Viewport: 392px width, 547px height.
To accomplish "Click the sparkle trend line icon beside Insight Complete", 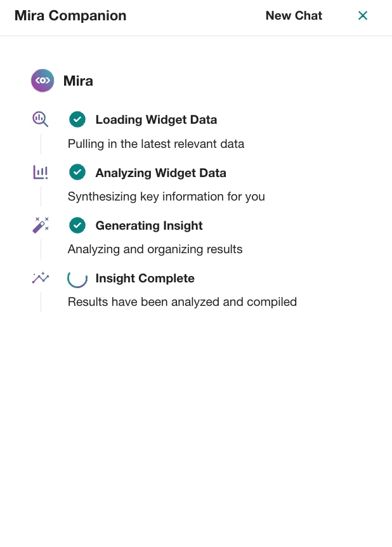I will coord(41,278).
